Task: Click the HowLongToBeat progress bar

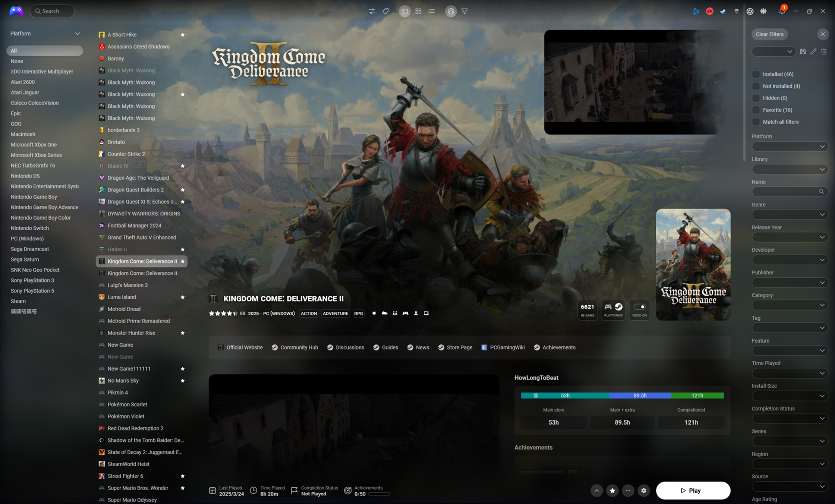Action: (622, 396)
